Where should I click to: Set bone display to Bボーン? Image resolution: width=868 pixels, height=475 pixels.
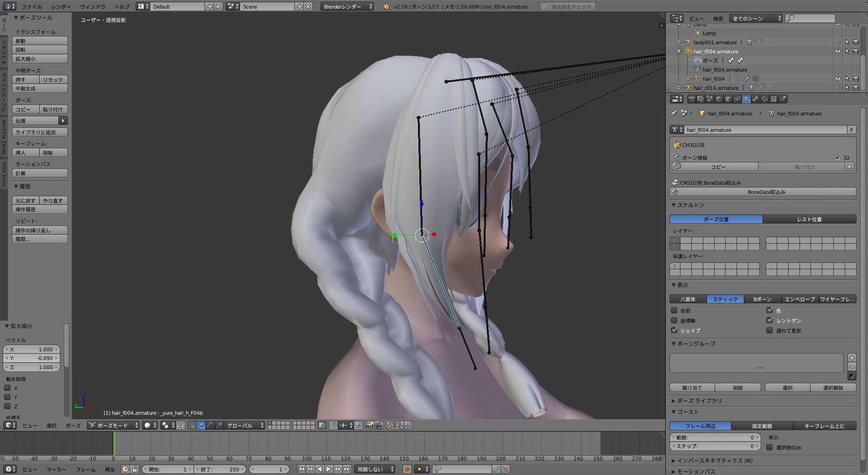762,299
